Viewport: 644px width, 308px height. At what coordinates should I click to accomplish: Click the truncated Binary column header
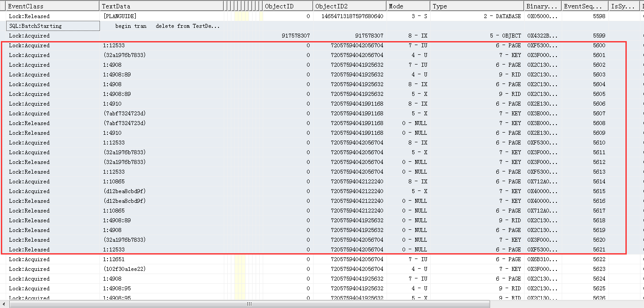(542, 6)
